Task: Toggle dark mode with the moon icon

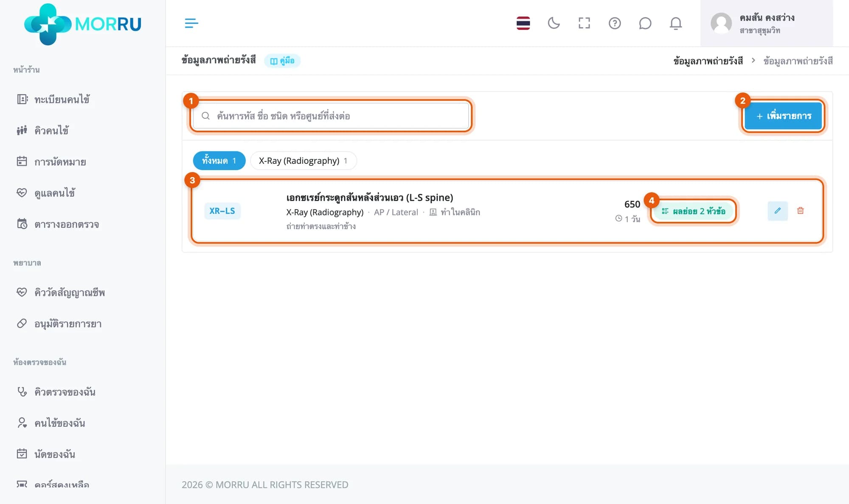Action: coord(554,23)
